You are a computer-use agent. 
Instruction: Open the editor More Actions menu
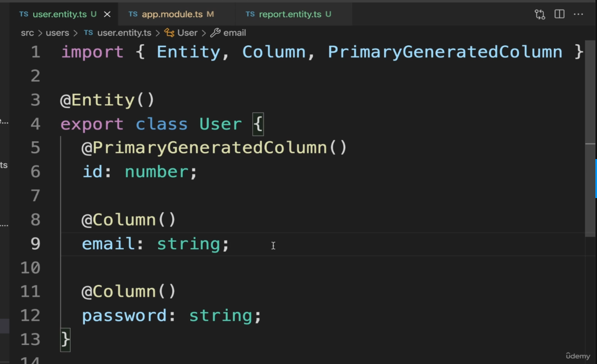(x=579, y=14)
